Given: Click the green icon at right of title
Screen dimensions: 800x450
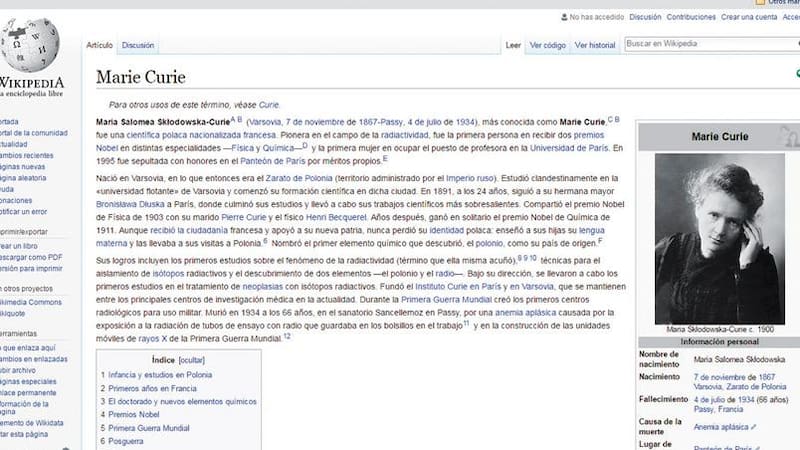Looking at the screenshot, I should click(796, 73).
